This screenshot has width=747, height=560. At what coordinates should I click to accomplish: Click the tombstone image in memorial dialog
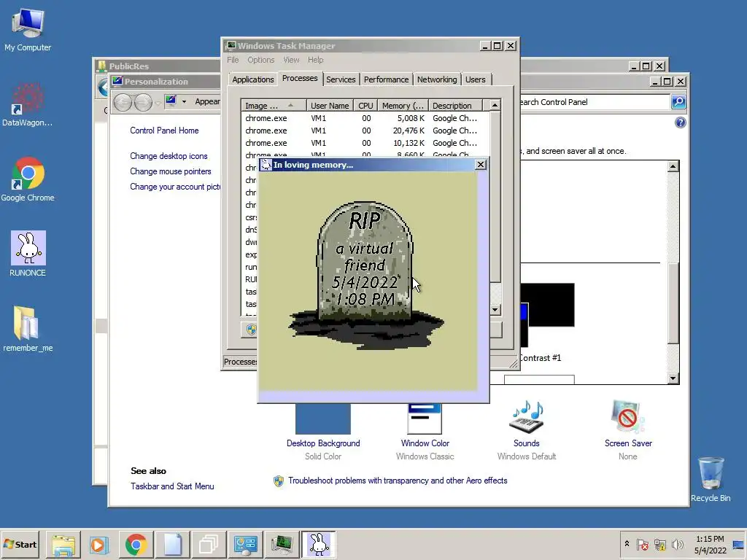(x=366, y=275)
